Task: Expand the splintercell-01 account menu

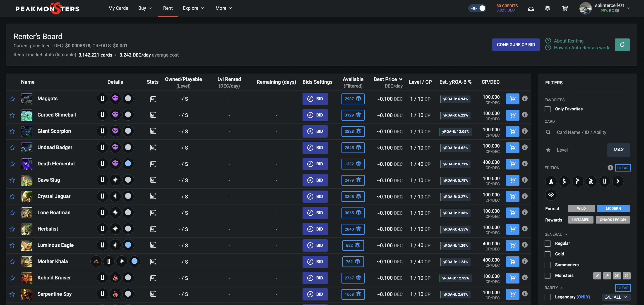Action: coord(628,8)
